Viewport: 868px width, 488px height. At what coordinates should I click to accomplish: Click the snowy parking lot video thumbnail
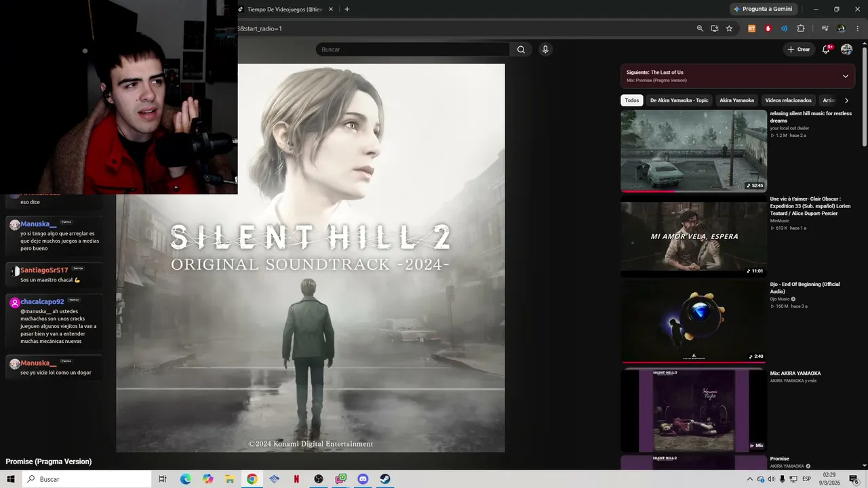click(x=694, y=151)
